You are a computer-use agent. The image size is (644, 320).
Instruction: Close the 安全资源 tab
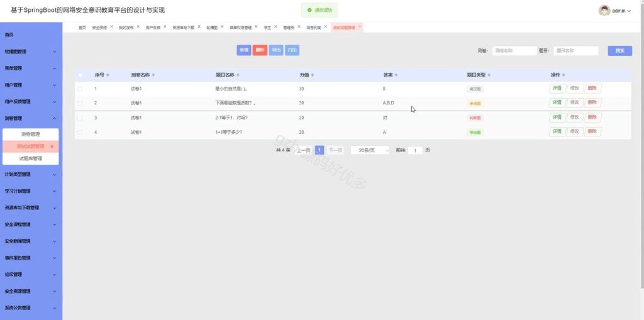(111, 26)
